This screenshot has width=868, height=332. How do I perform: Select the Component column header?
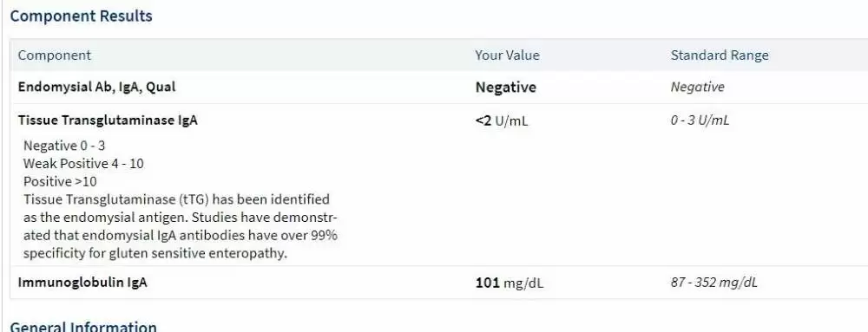pyautogui.click(x=54, y=55)
